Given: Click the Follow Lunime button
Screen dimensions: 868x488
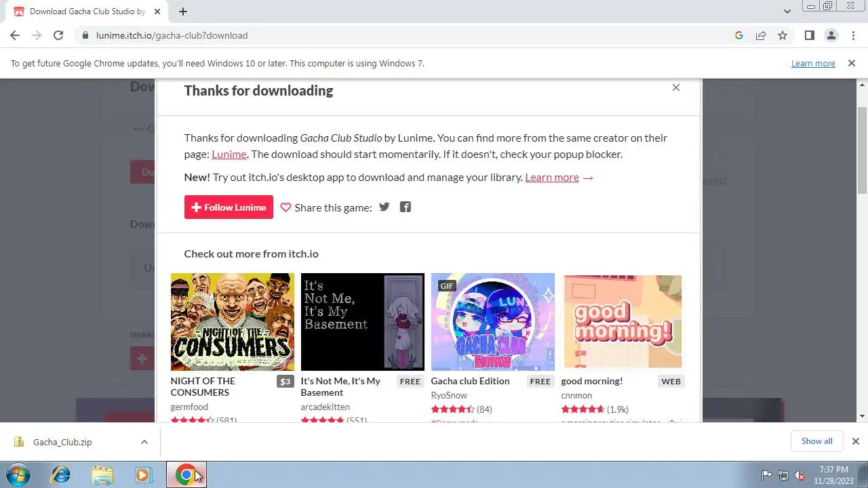Looking at the screenshot, I should pyautogui.click(x=229, y=207).
